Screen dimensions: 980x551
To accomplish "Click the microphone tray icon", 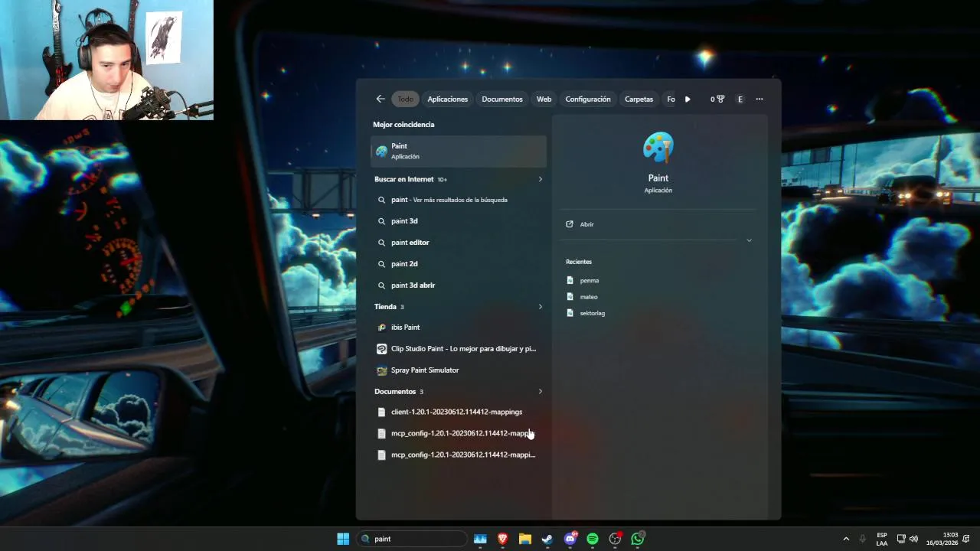I will [x=863, y=539].
